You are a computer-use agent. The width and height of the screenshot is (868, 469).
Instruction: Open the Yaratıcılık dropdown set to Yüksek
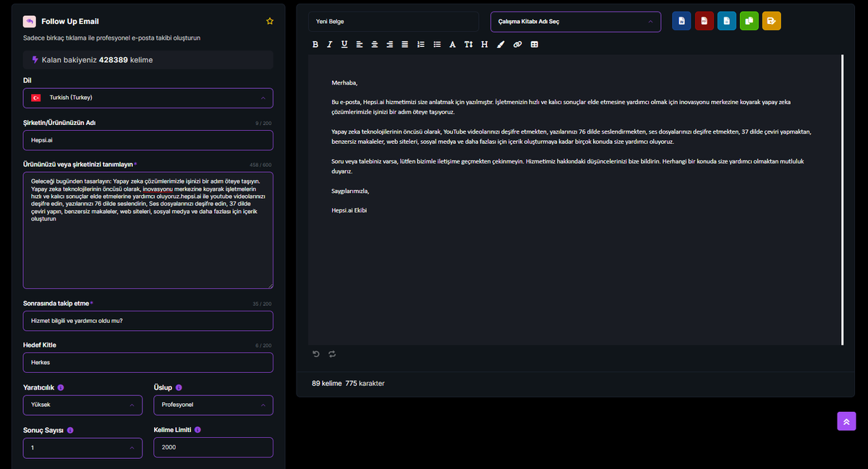pos(82,405)
